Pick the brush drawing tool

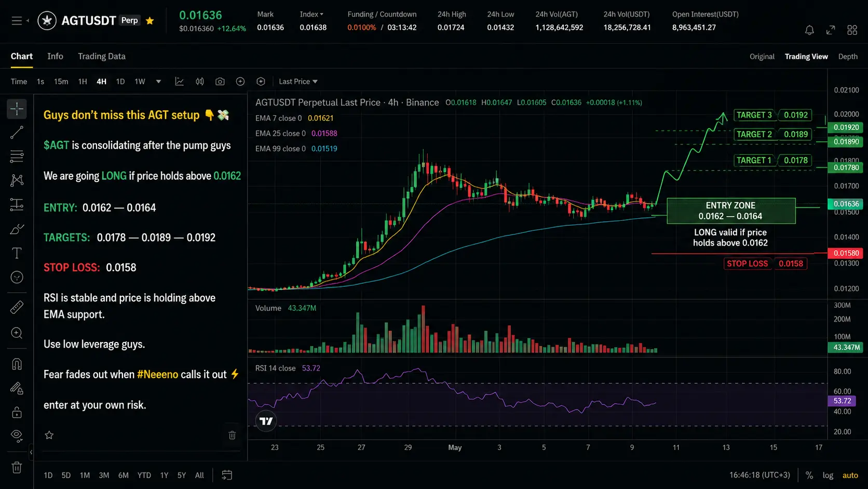[x=17, y=229]
